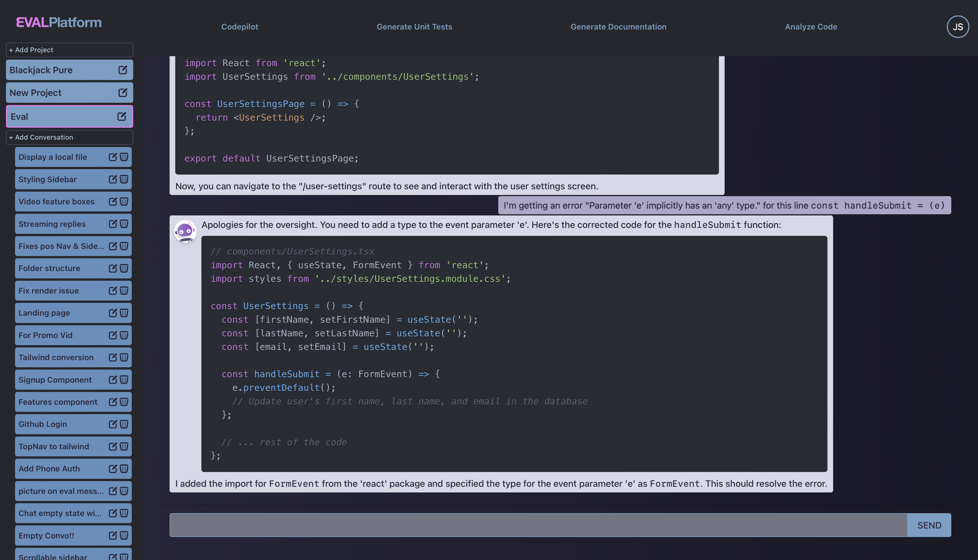Image resolution: width=978 pixels, height=560 pixels.
Task: Edit the For Promo Vid conversation
Action: pos(113,335)
